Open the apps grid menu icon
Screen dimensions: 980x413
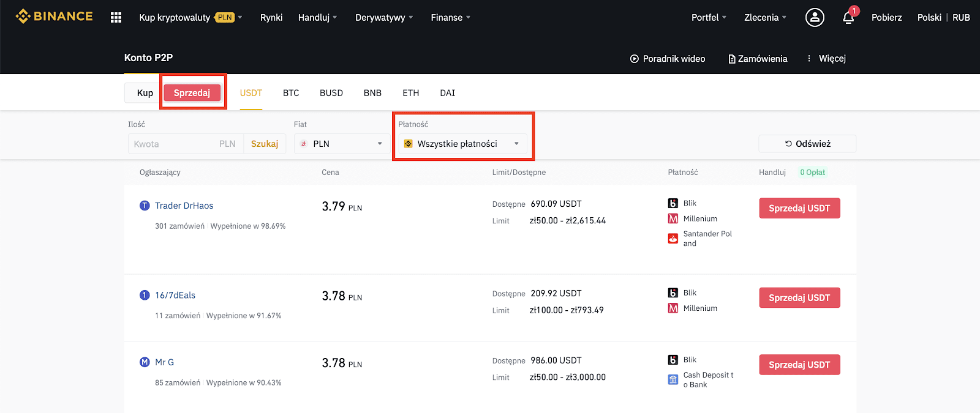click(x=116, y=17)
